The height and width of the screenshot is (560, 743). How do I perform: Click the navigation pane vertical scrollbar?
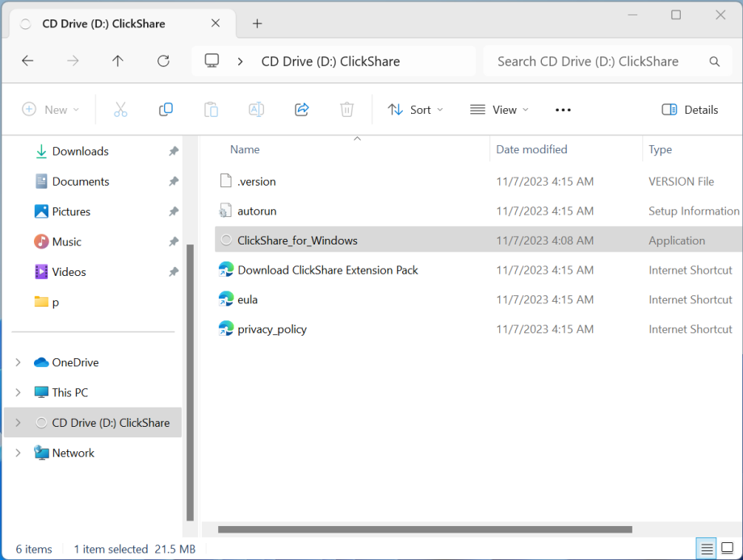(190, 382)
